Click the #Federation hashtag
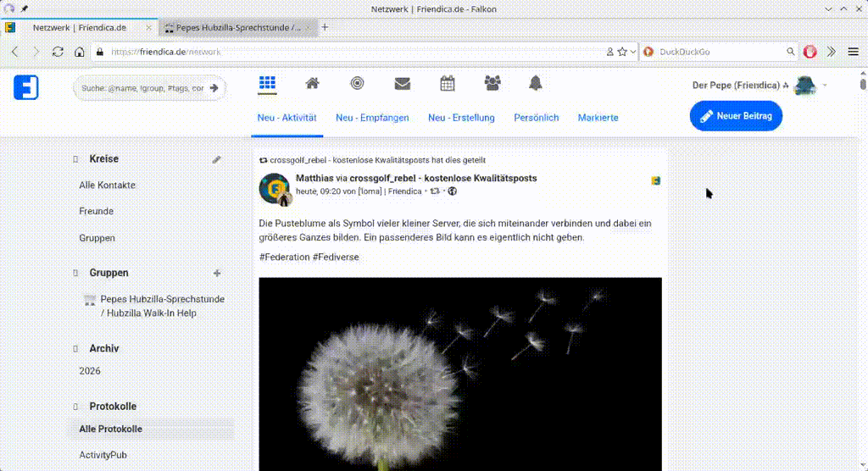 [285, 258]
